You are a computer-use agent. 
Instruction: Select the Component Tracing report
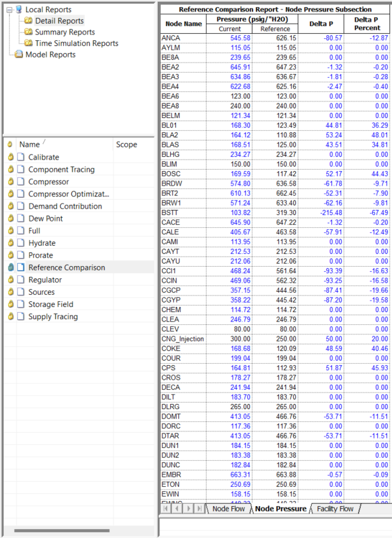point(61,170)
